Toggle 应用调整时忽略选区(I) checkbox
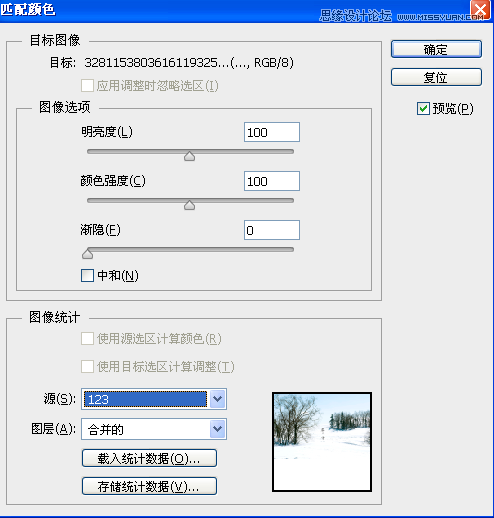Screen dimensions: 494x518 pyautogui.click(x=87, y=86)
